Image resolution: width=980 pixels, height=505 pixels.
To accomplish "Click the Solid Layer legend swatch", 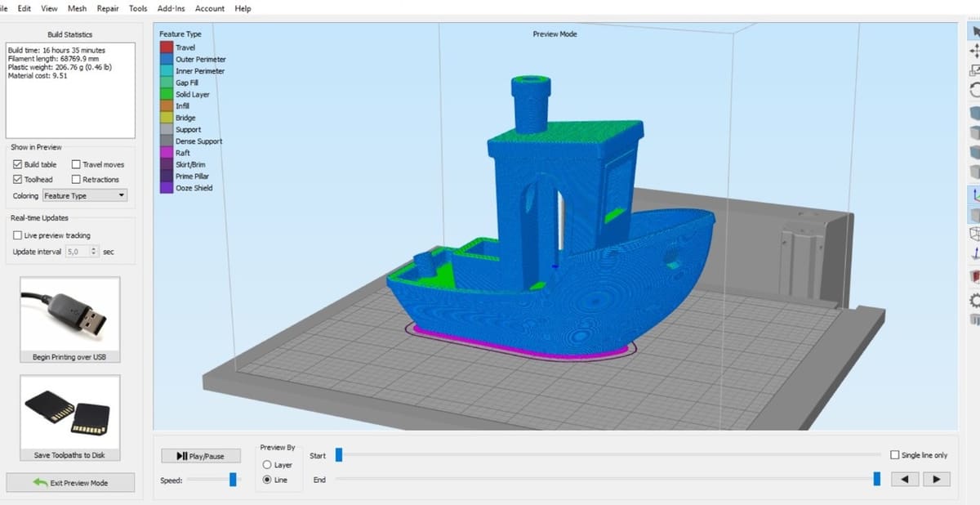I will click(x=167, y=94).
